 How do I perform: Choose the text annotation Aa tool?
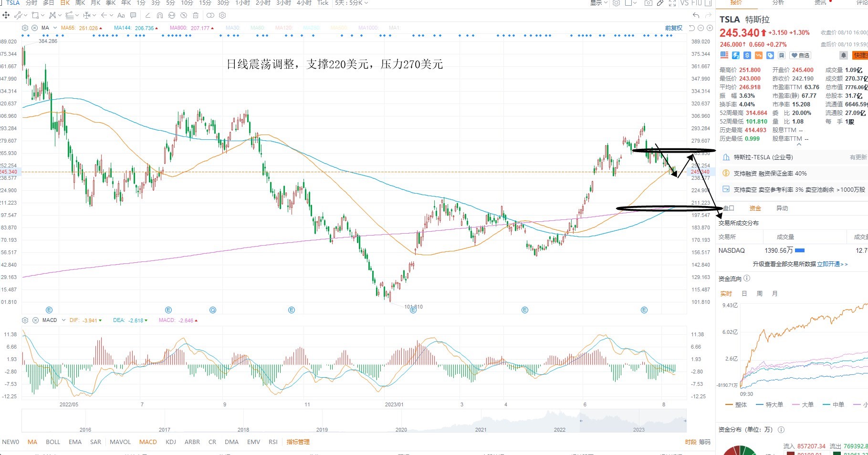click(x=121, y=15)
